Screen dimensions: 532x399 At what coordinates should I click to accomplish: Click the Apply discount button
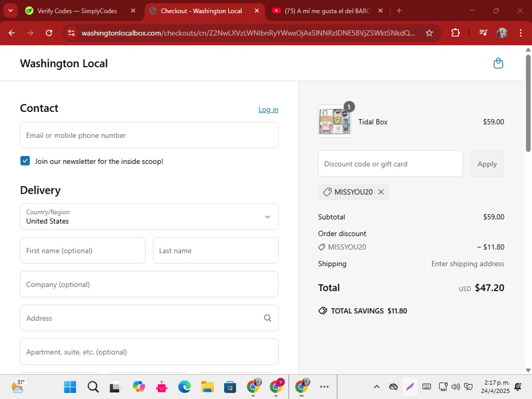click(x=487, y=164)
